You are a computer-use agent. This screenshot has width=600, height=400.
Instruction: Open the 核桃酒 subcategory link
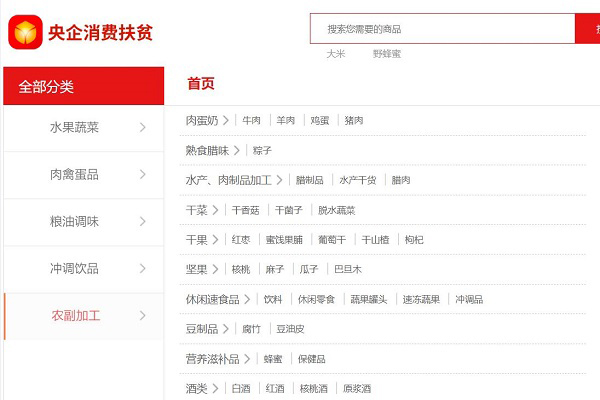[313, 389]
